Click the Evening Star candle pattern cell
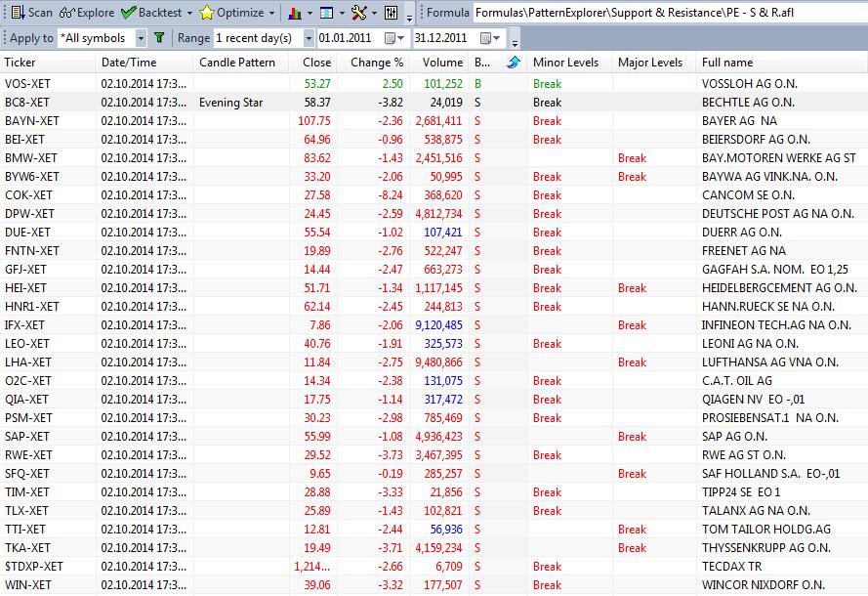 230,103
